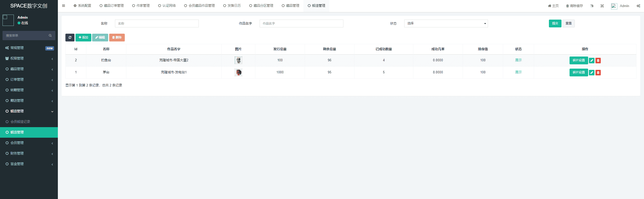Viewport: 644px width, 199px height.
Task: Switch to 会员藏品作品管理 tab
Action: [x=199, y=6]
